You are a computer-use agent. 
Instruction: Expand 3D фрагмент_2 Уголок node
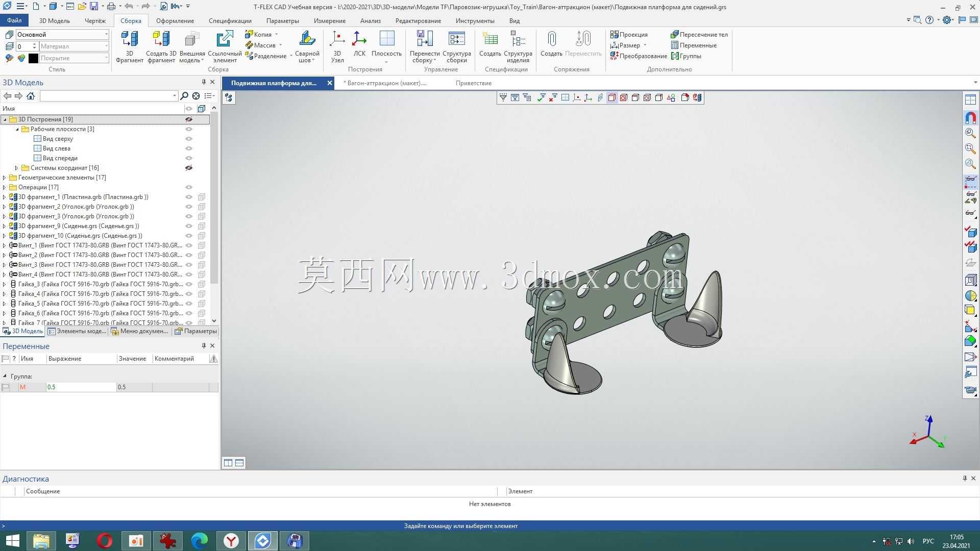pyautogui.click(x=5, y=207)
